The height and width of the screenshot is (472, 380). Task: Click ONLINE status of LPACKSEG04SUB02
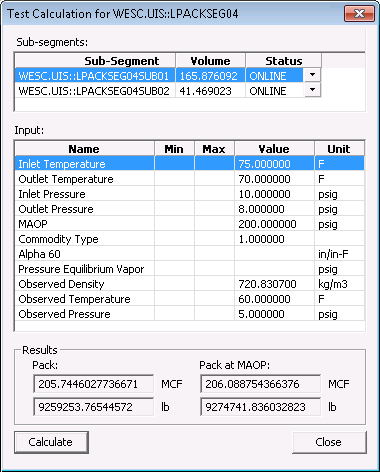274,91
